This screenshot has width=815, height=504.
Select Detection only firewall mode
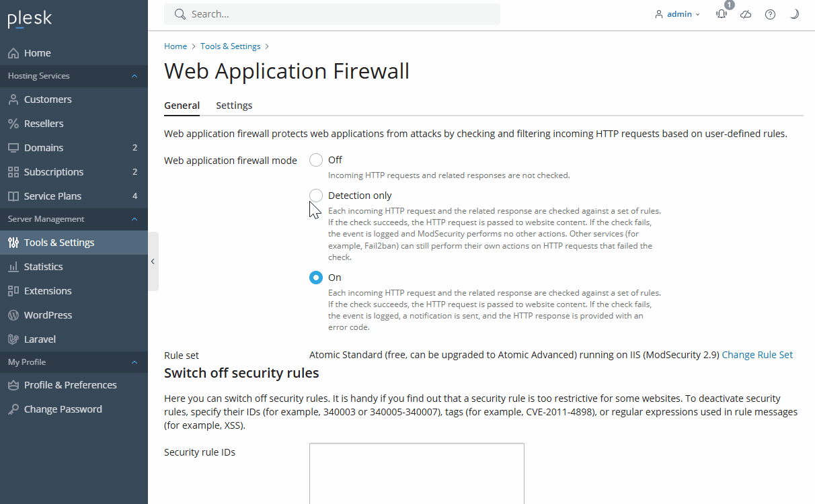click(x=316, y=196)
